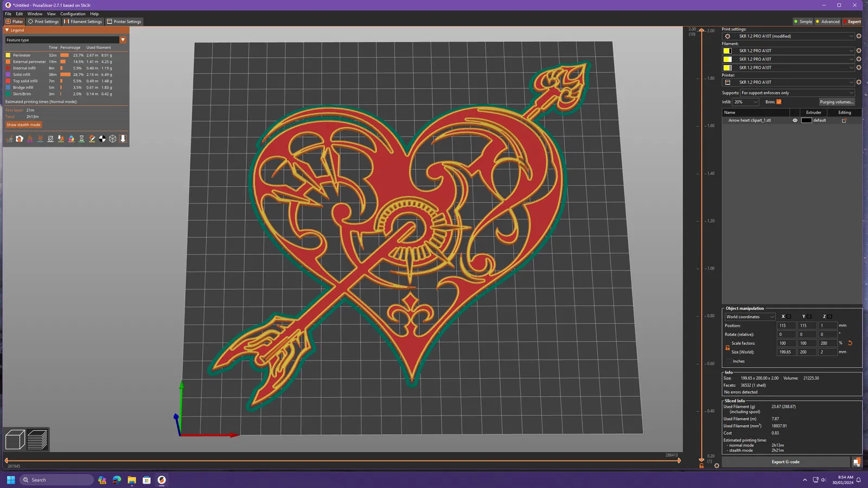
Task: Toggle Wipe moves icon in legend toolbar
Action: [20, 139]
